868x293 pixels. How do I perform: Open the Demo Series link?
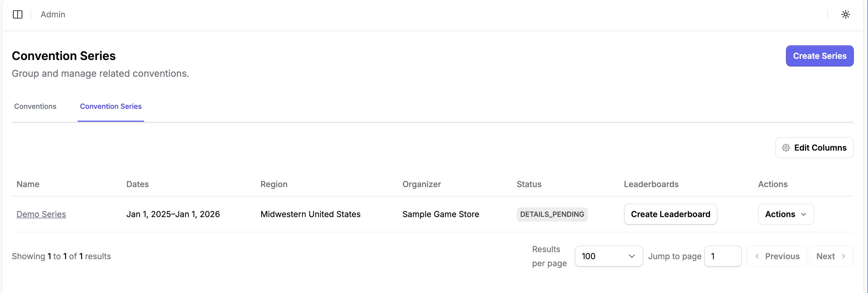[x=41, y=214]
